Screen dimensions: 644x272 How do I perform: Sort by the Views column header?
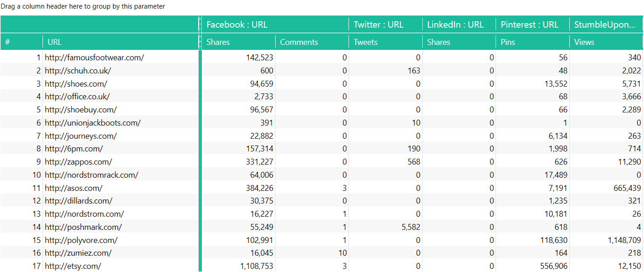point(606,42)
